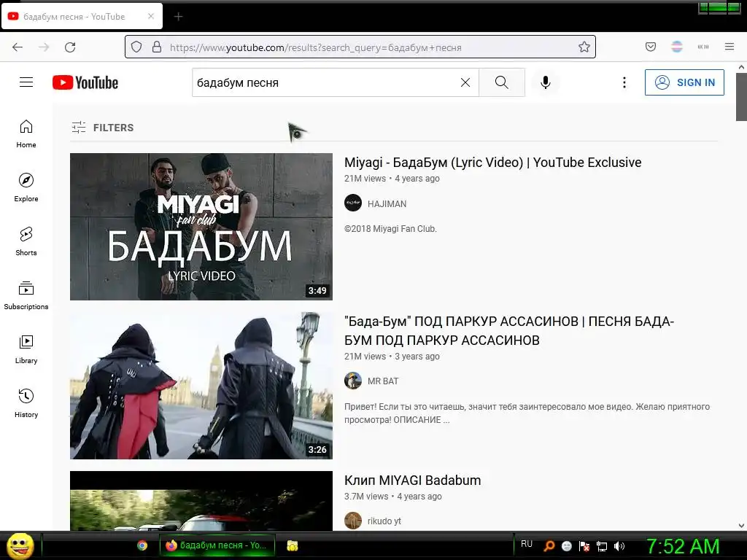Click the flag with red X tray icon
The width and height of the screenshot is (747, 560).
click(584, 546)
